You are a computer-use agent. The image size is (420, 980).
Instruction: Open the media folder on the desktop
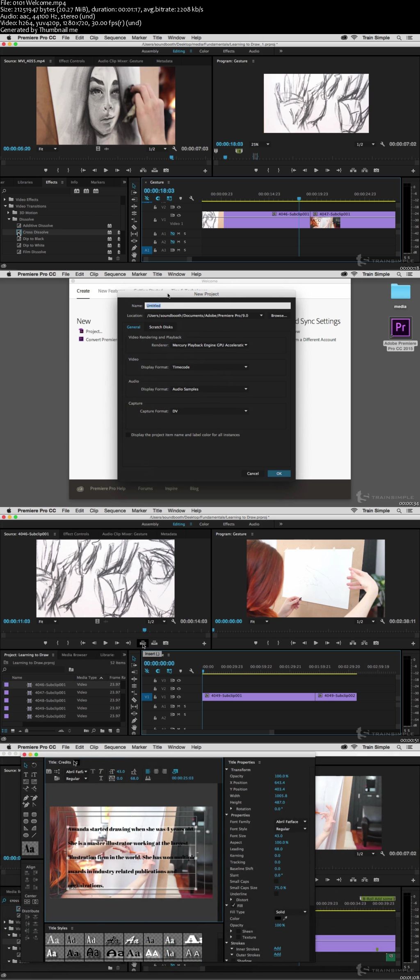(x=400, y=296)
